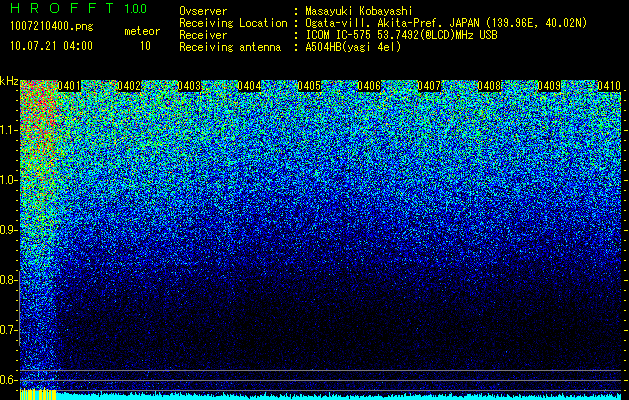Click the meteor count value 10
This screenshot has width=629, height=400.
[x=145, y=46]
